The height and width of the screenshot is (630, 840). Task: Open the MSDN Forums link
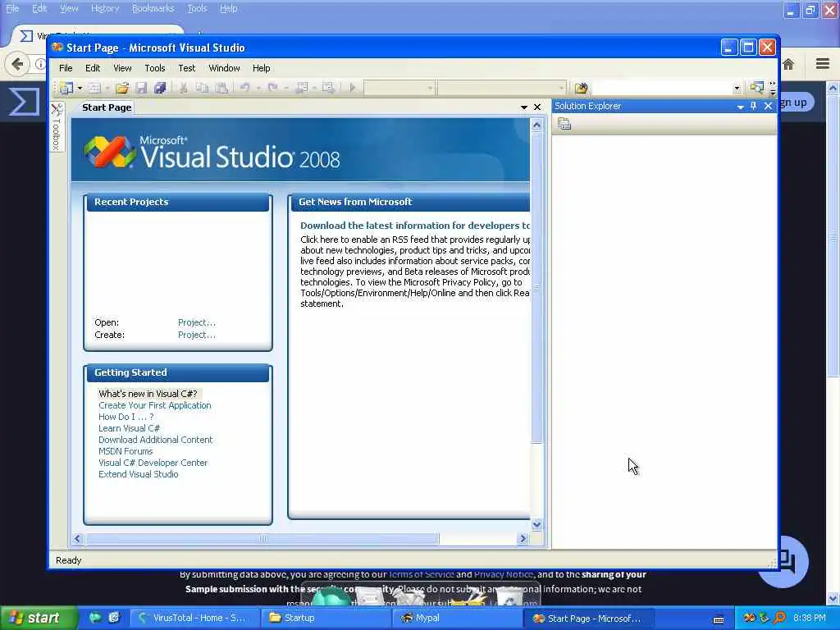126,451
